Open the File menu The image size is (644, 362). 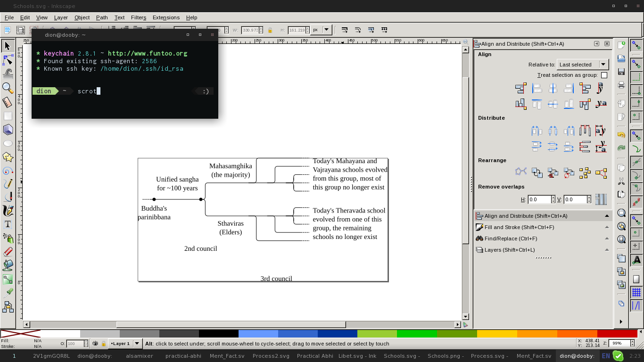(9, 17)
